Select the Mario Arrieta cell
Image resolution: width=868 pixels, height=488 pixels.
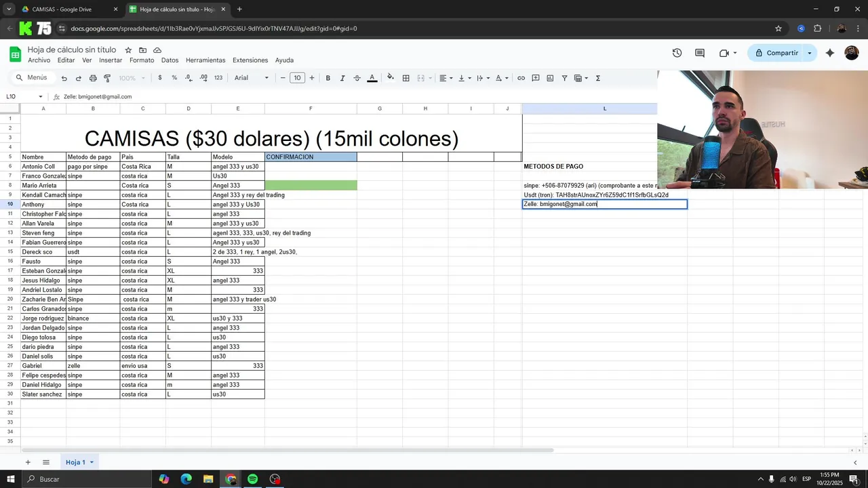43,186
